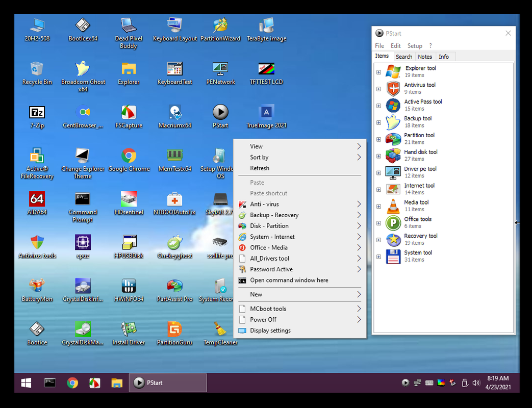Expand Hand disk tool node

coord(378,156)
